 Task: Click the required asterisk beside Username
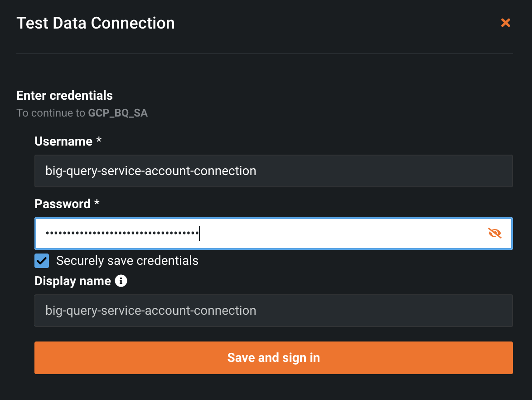pyautogui.click(x=99, y=141)
